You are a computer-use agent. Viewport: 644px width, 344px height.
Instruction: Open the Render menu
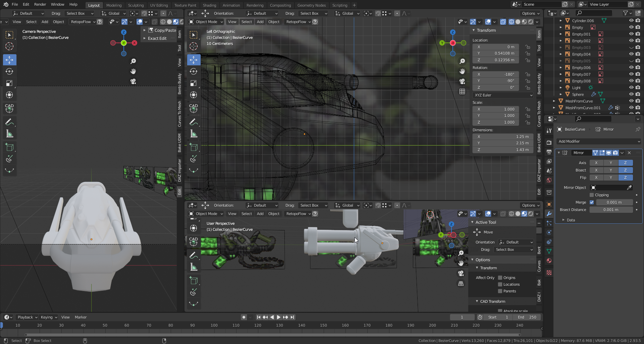40,4
